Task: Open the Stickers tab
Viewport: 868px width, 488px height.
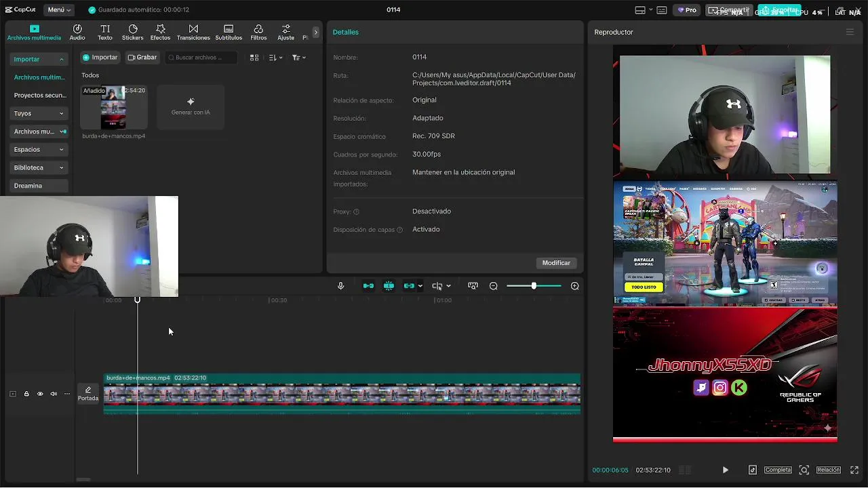Action: (133, 33)
